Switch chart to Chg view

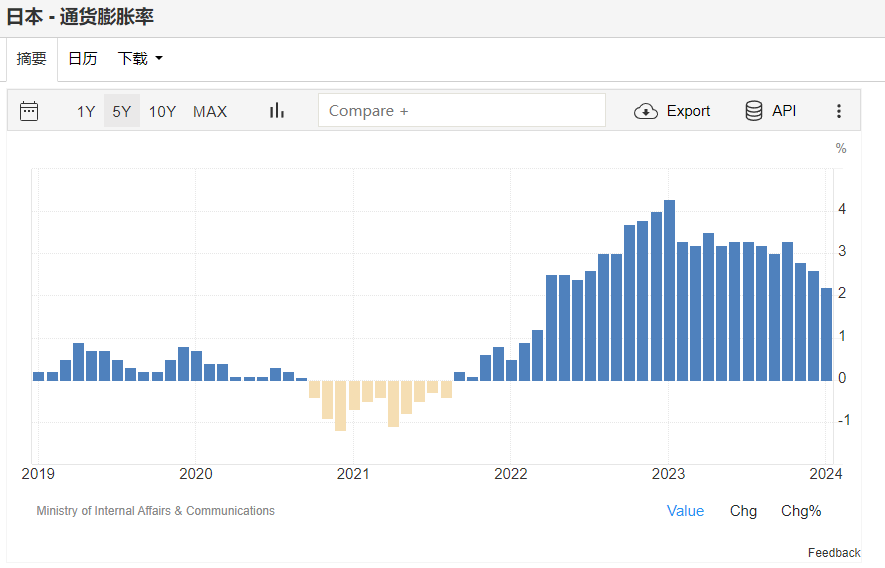[x=743, y=511]
